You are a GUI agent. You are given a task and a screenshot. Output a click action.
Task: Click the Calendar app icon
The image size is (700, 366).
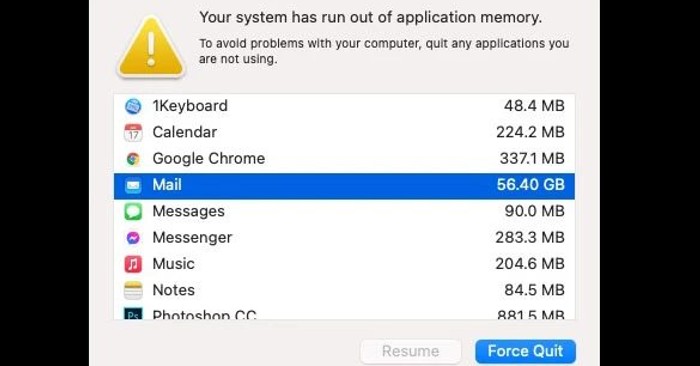[133, 133]
